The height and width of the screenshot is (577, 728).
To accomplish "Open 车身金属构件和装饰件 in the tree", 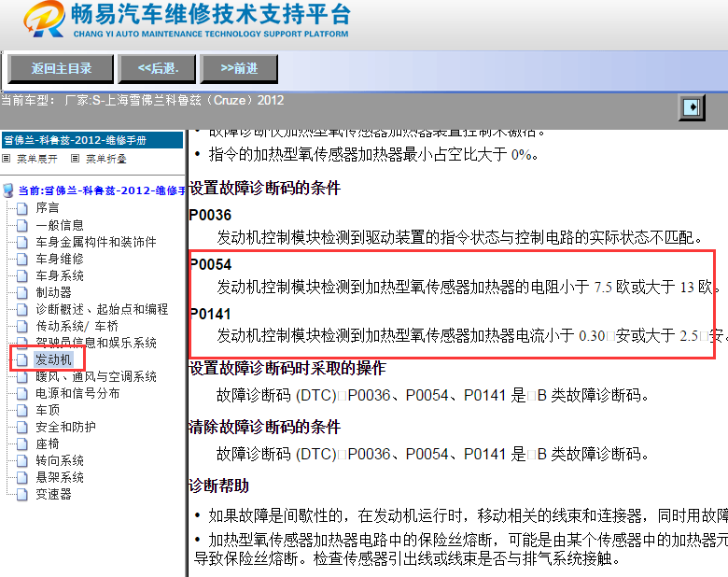I will tap(95, 242).
